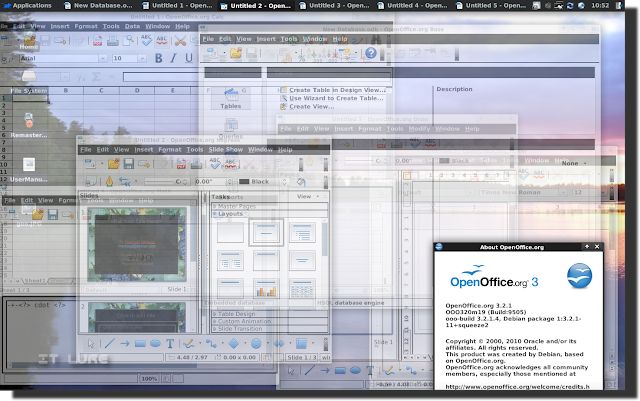Click the 10:52 clock in system tray

(x=600, y=5)
